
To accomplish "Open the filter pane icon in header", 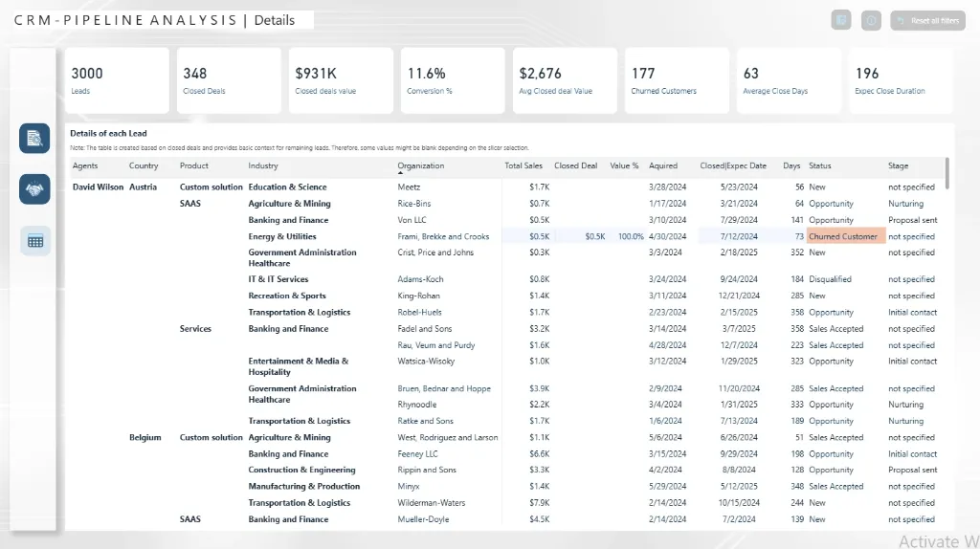I will [841, 20].
